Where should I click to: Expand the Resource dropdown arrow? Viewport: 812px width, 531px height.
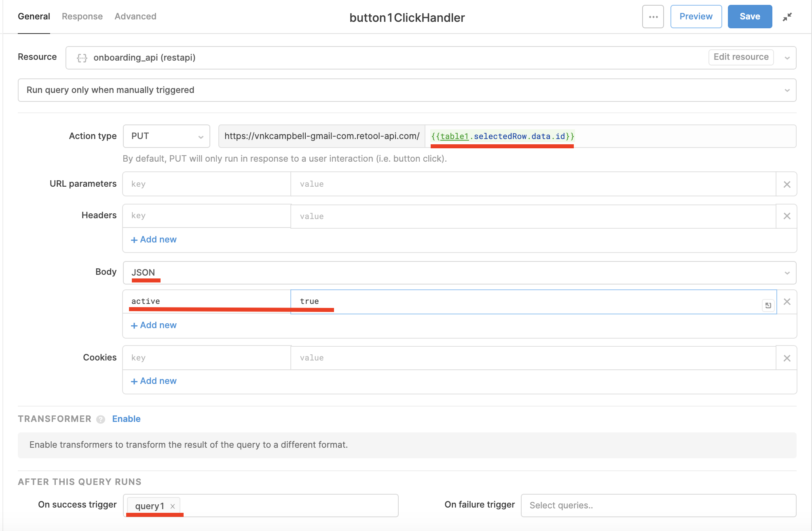pyautogui.click(x=787, y=58)
